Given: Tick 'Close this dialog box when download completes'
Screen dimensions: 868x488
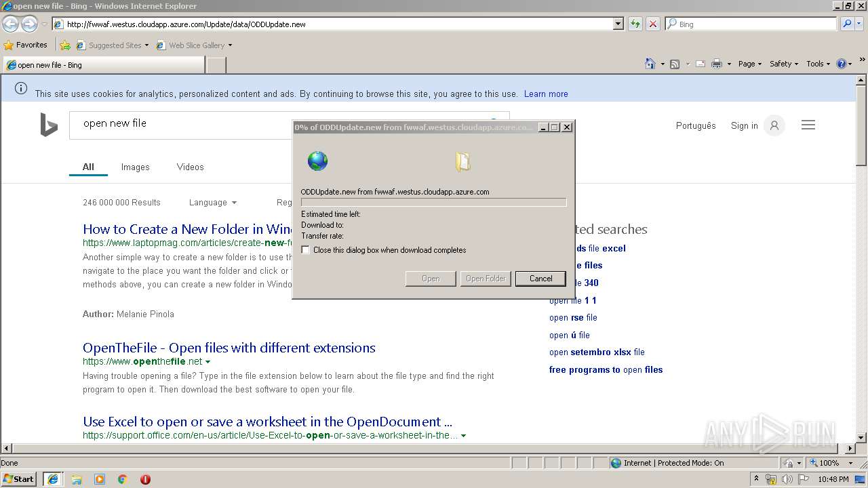Looking at the screenshot, I should [x=306, y=250].
